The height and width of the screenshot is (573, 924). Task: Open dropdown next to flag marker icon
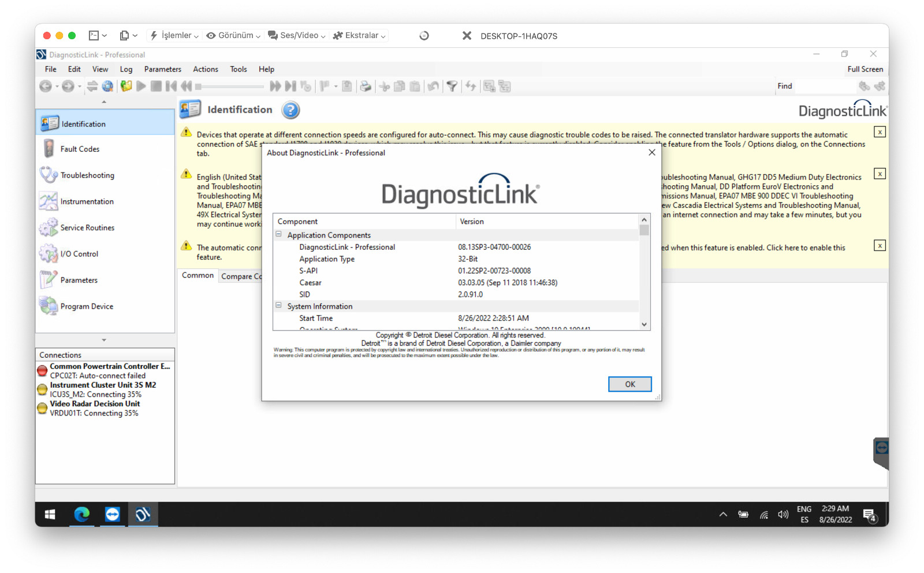[x=336, y=87]
